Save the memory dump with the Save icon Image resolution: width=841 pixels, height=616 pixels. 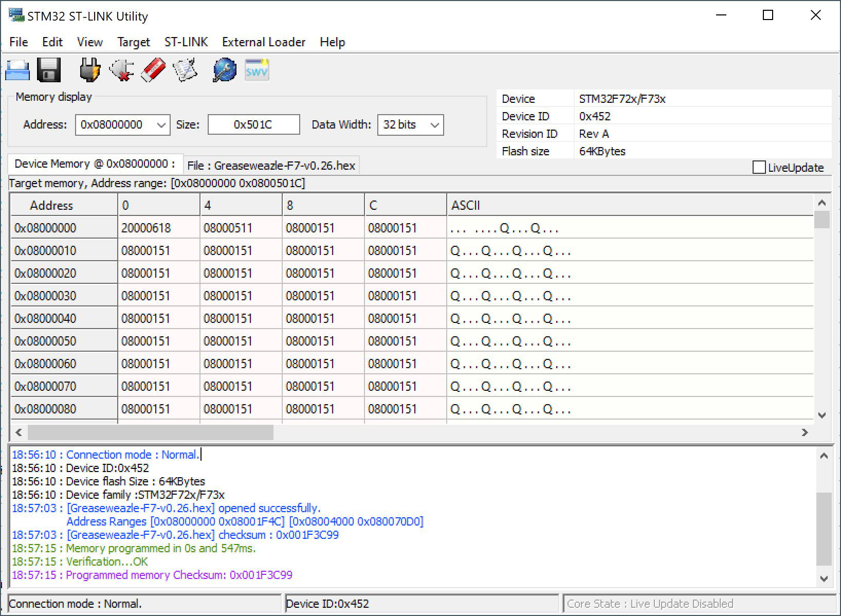click(49, 70)
